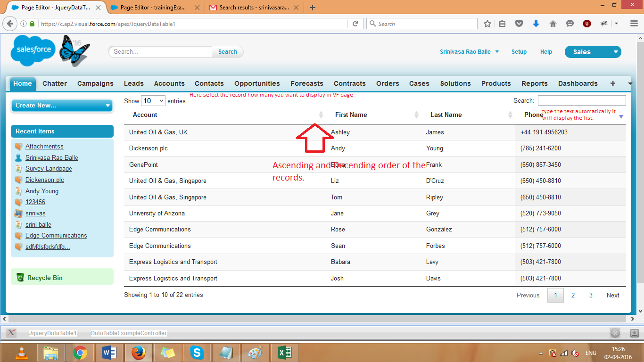Bookmark the page using the star icon
644x362 pixels.
tap(487, 23)
